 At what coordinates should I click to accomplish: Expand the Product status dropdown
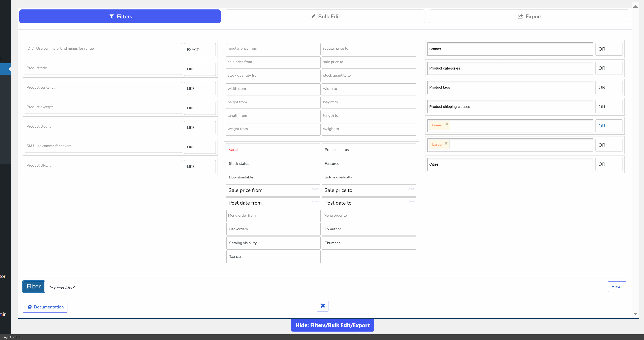tap(368, 150)
